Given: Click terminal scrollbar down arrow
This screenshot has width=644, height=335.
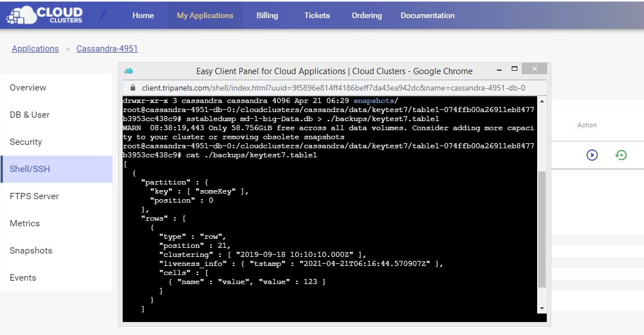Looking at the screenshot, I should coord(542,308).
